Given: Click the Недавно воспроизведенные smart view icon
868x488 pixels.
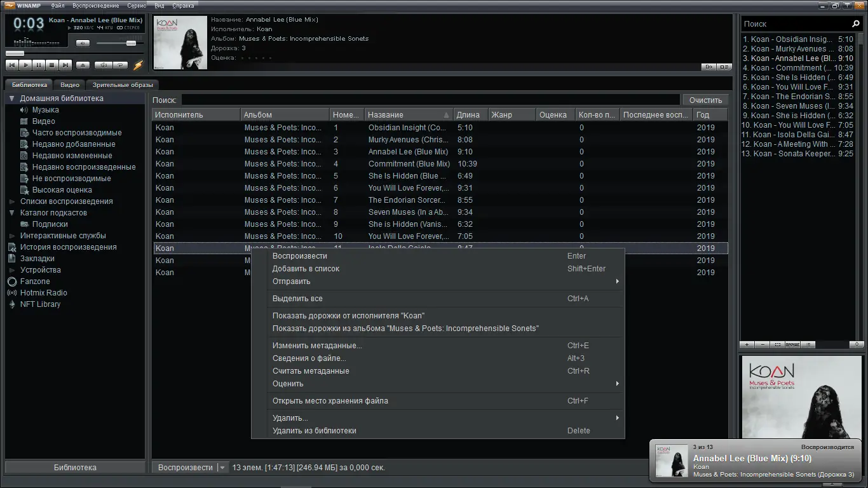Looking at the screenshot, I should [24, 167].
